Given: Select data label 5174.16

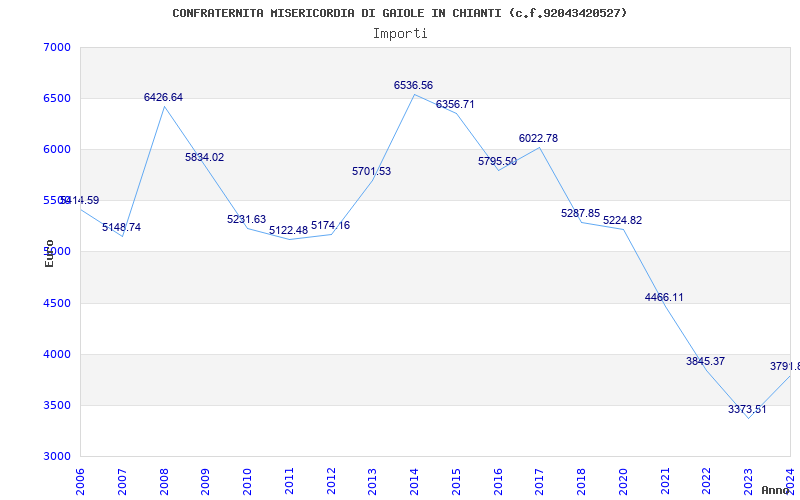Looking at the screenshot, I should (x=331, y=226).
